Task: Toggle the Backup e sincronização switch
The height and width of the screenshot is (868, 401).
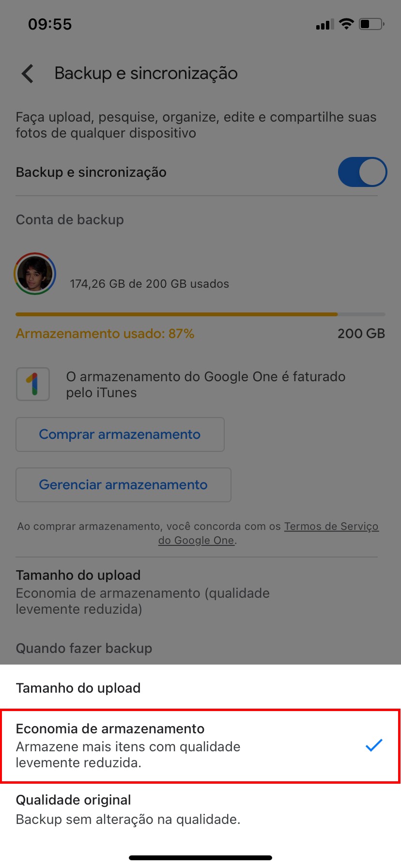Action: point(362,172)
